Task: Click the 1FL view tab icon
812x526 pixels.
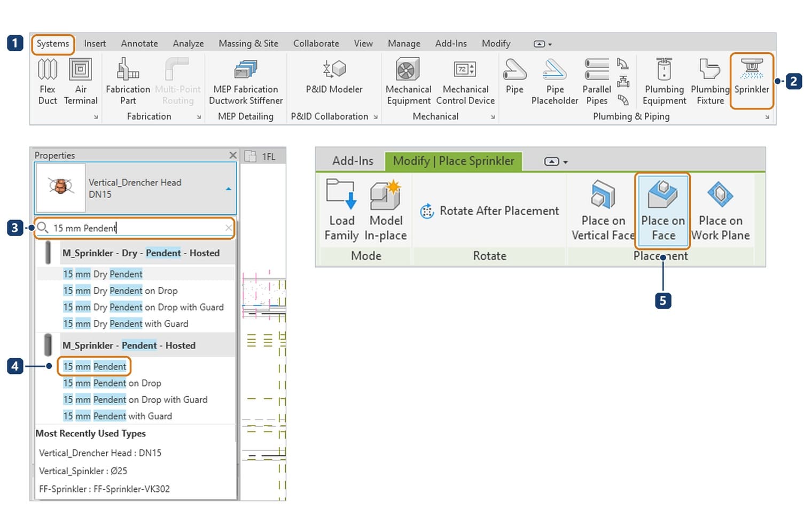Action: click(250, 156)
